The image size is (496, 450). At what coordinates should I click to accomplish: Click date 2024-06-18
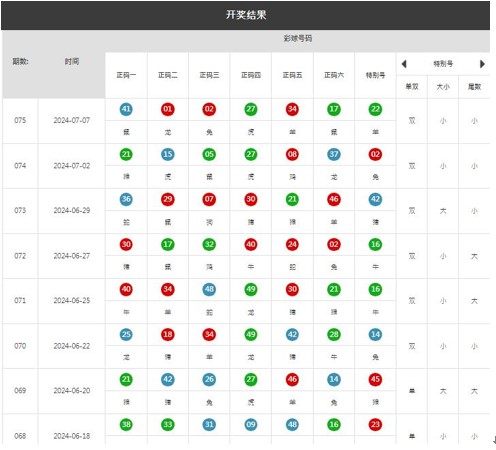click(72, 436)
